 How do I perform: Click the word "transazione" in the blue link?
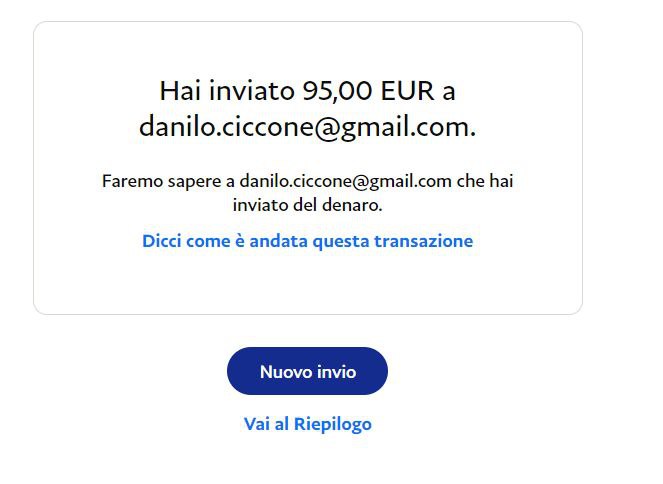424,241
